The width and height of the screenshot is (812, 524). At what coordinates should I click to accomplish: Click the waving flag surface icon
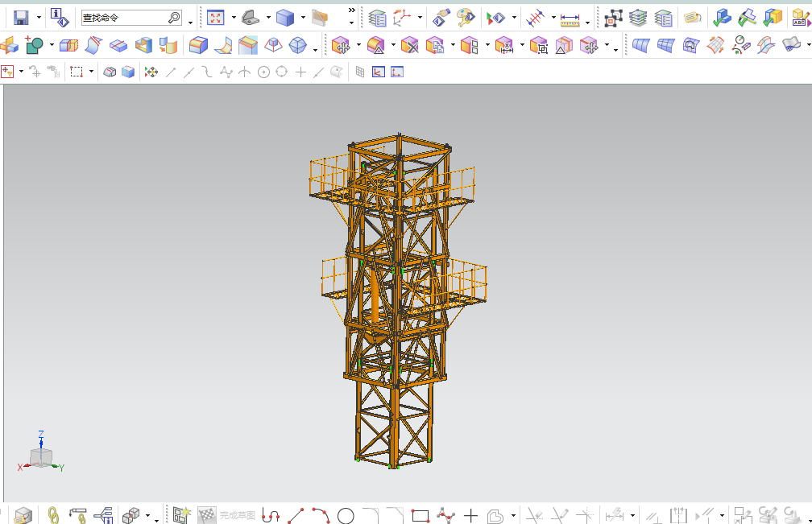[x=791, y=44]
